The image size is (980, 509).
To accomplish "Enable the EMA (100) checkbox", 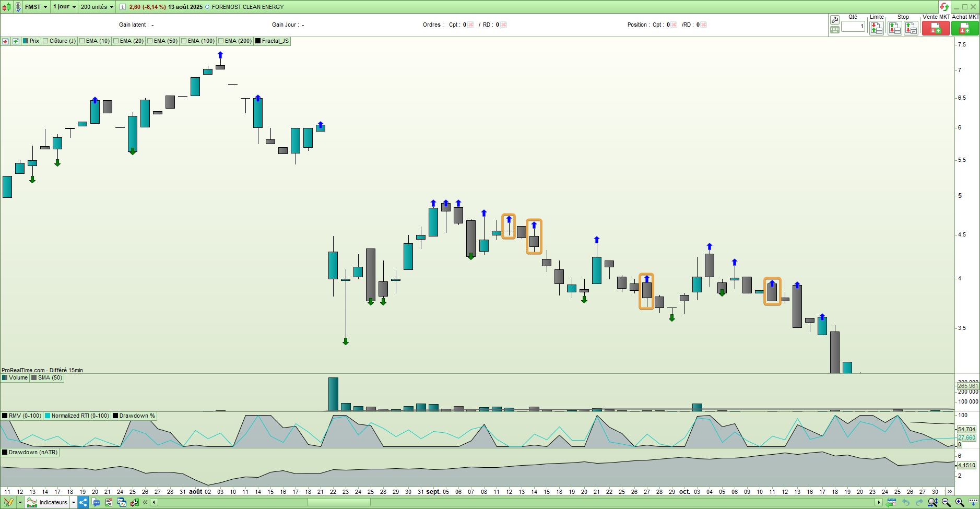I will point(184,41).
